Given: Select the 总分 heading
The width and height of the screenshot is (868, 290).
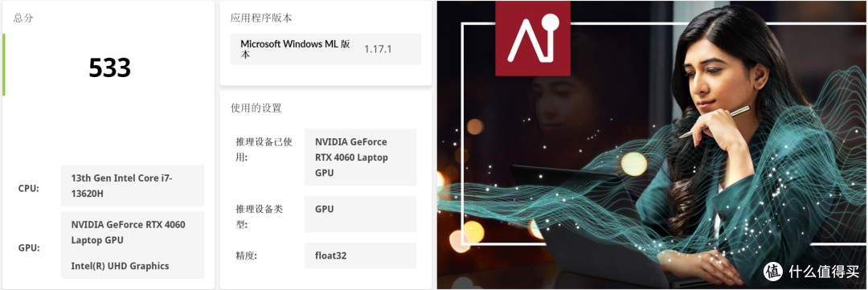Looking at the screenshot, I should click(23, 18).
